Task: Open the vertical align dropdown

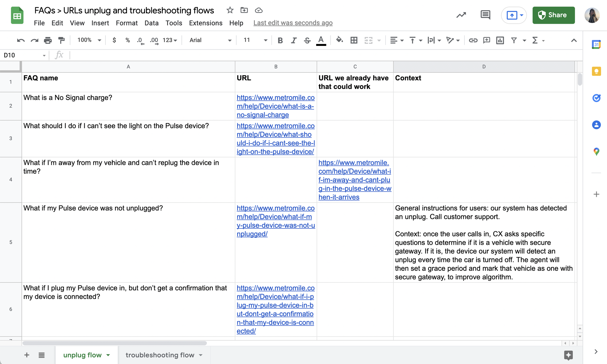Action: (416, 40)
